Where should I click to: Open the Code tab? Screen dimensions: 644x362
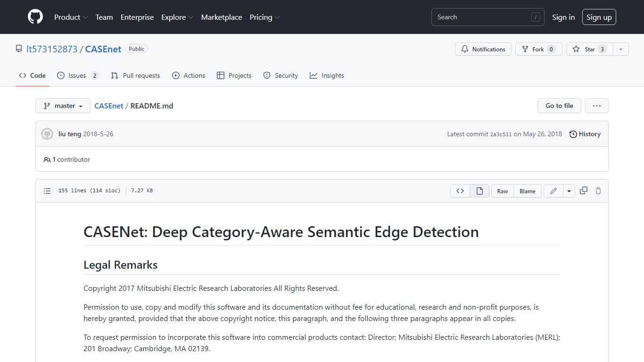click(32, 75)
